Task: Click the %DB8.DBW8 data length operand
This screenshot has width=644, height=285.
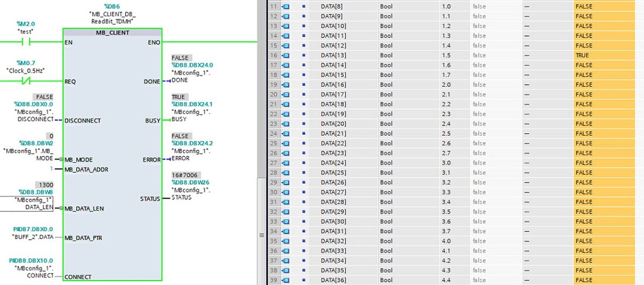Action: (37, 192)
